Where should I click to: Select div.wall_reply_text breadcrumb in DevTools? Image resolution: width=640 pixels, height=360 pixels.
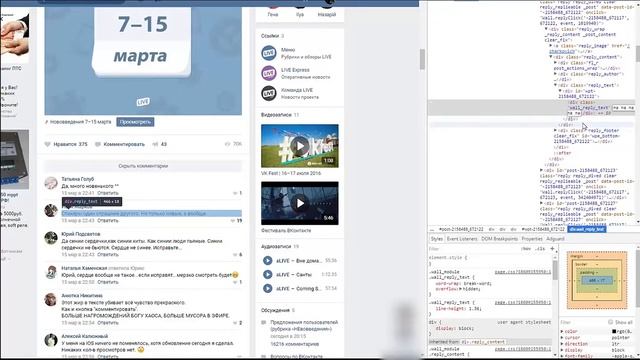[x=587, y=229]
